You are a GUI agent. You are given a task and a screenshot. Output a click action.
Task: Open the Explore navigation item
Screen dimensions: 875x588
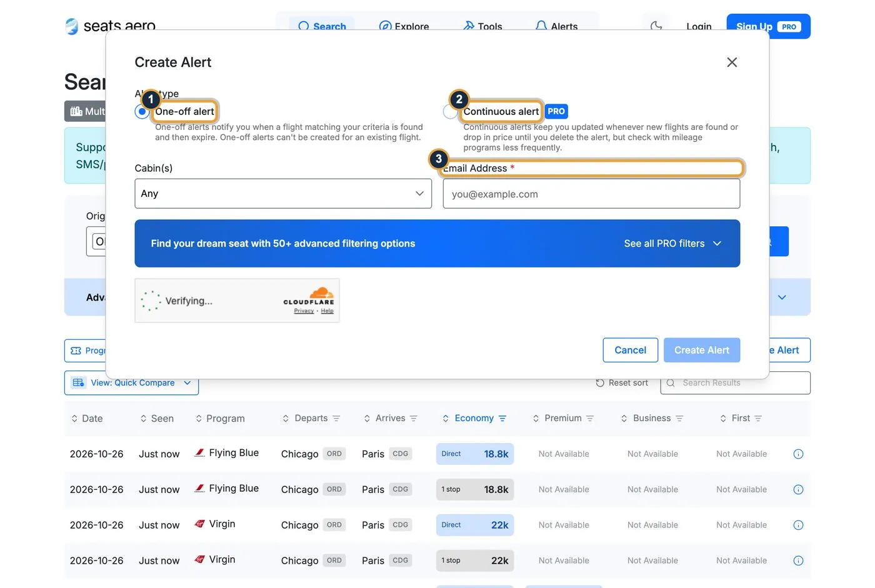click(404, 26)
